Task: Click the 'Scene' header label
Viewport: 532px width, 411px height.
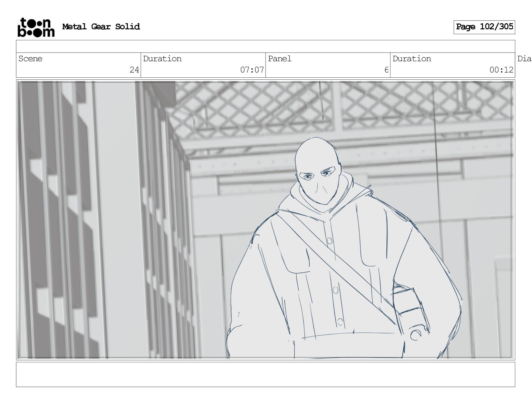Action: 30,59
